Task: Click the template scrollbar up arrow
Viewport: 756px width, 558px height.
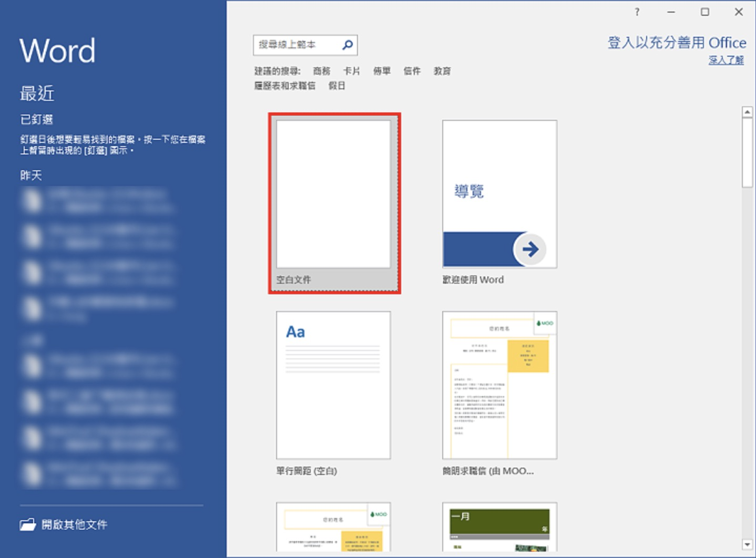Action: coord(747,112)
